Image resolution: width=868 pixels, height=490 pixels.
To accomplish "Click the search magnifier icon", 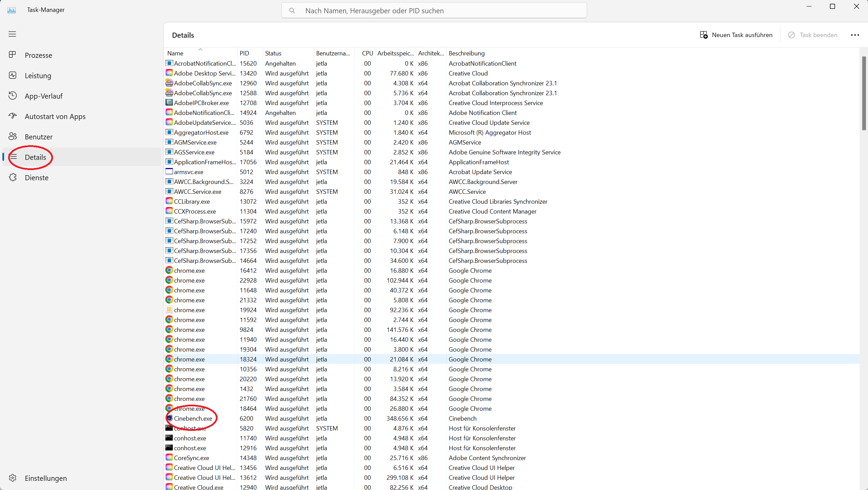I will (x=292, y=11).
